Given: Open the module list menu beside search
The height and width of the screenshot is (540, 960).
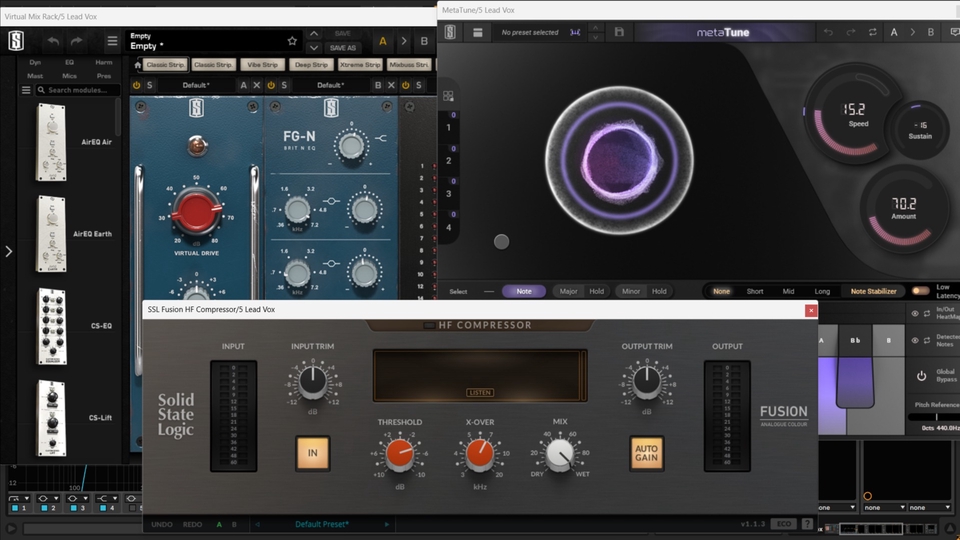Looking at the screenshot, I should click(x=26, y=90).
